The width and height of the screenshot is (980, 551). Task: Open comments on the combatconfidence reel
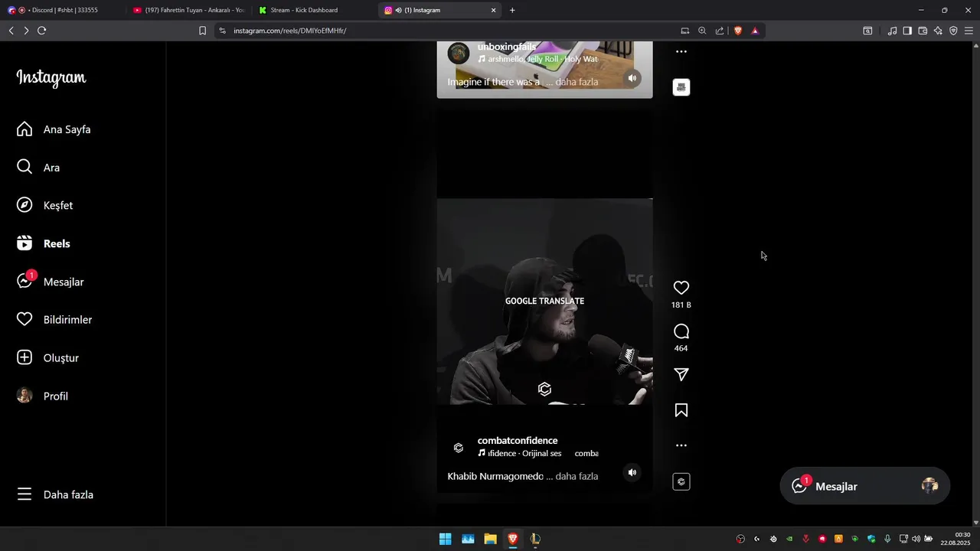[x=681, y=331]
